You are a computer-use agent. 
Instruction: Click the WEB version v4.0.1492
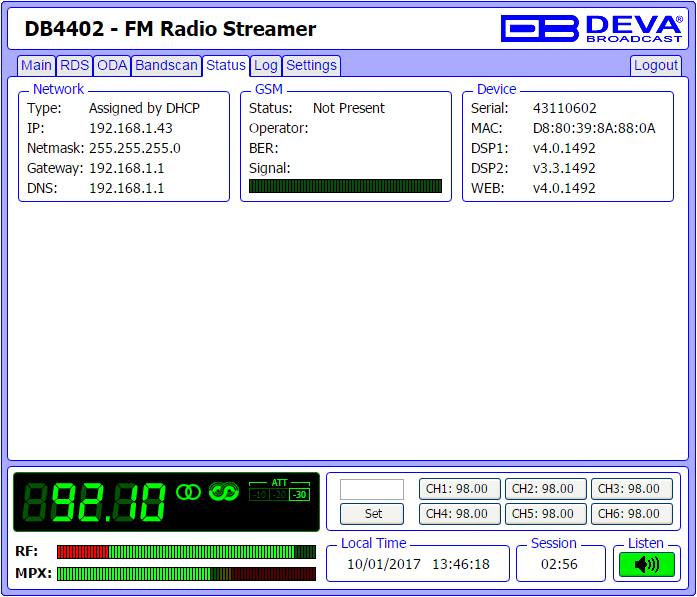564,188
